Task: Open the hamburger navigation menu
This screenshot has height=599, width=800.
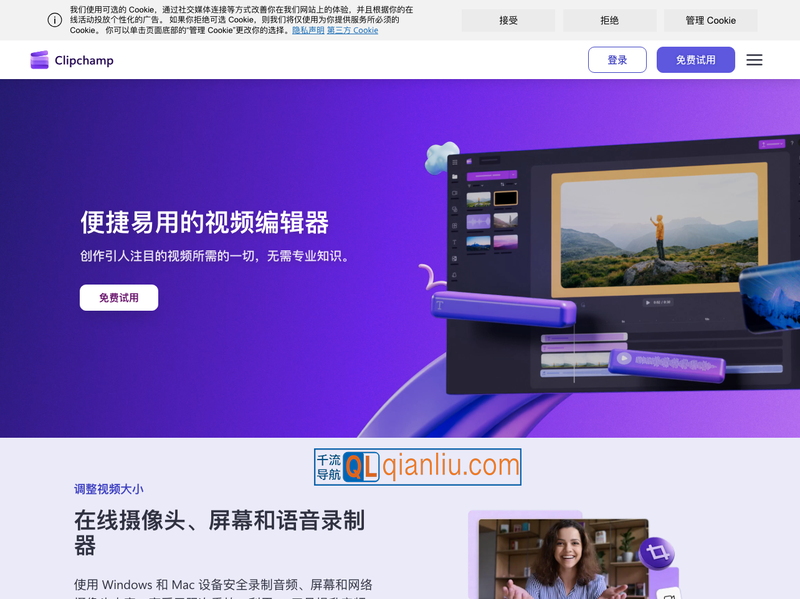Action: point(755,60)
